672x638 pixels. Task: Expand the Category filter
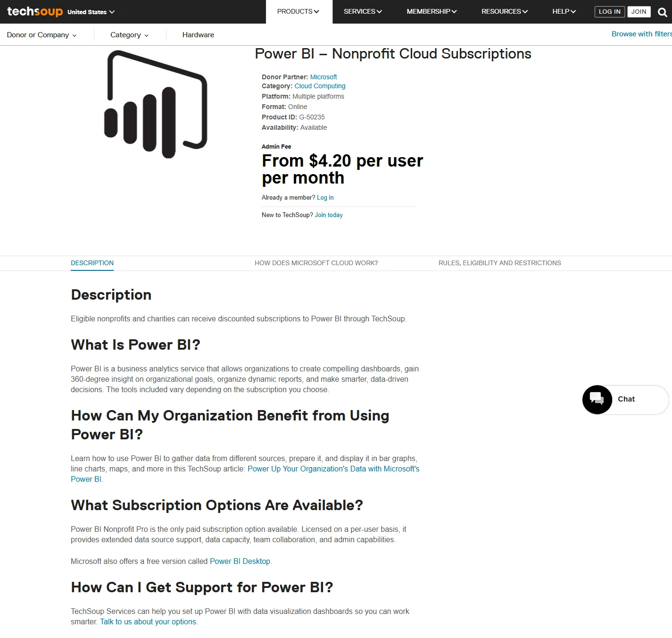129,35
